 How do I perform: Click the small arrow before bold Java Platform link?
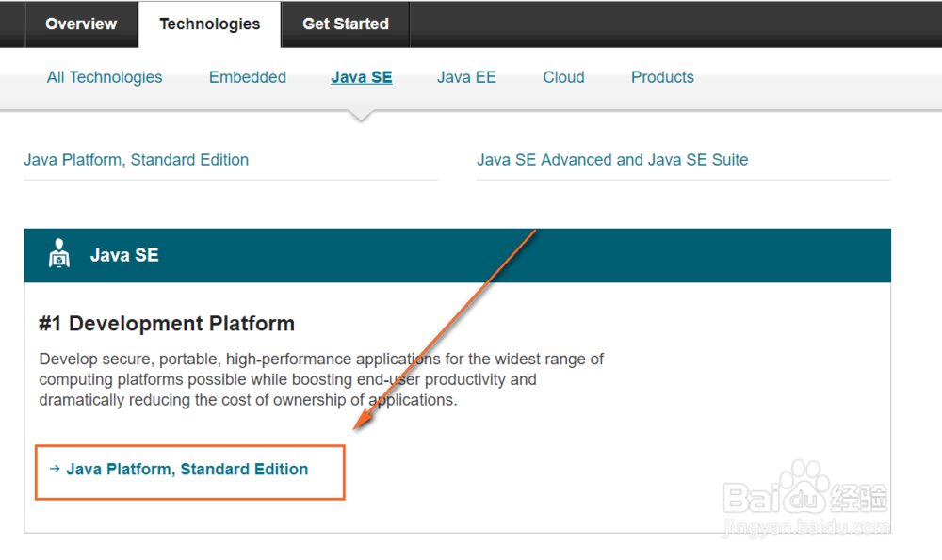pos(54,469)
